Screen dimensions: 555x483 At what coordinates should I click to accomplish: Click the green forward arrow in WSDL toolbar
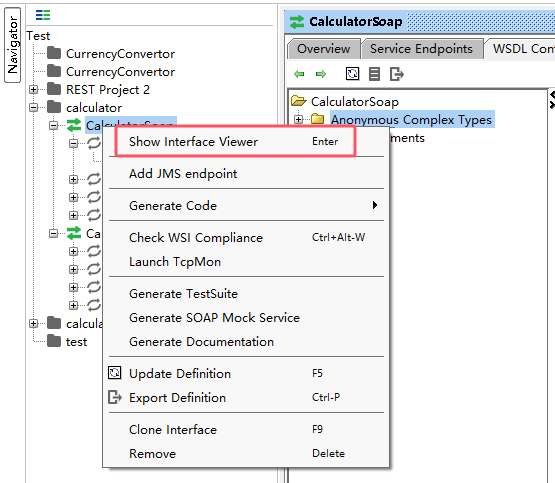[x=321, y=74]
